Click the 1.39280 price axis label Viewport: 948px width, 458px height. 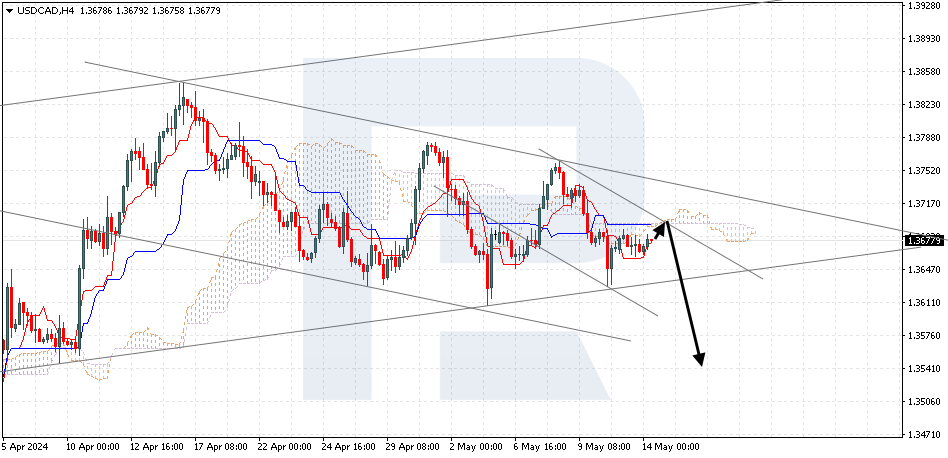(x=924, y=5)
